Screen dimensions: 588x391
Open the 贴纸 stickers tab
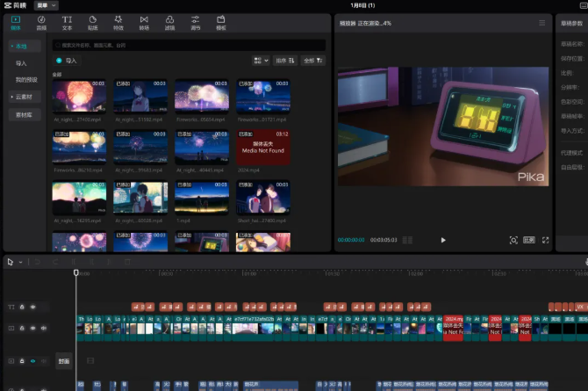93,23
